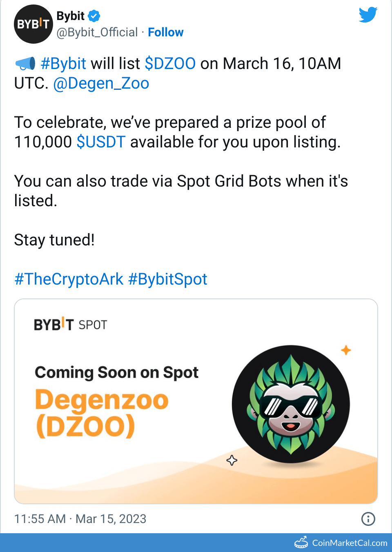Viewport: 392px width, 552px height.
Task: Click the blue verified badge icon
Action: [x=94, y=16]
